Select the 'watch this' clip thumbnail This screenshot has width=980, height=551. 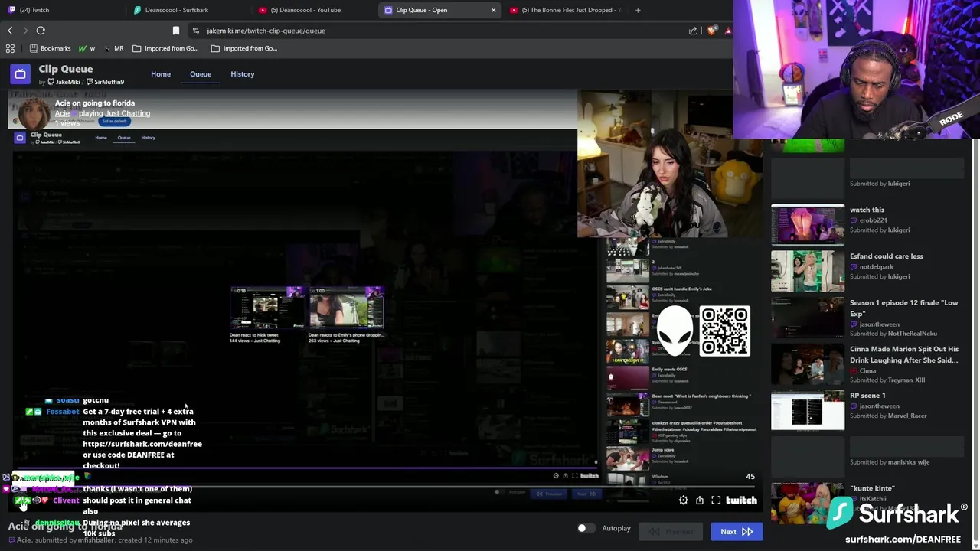808,224
